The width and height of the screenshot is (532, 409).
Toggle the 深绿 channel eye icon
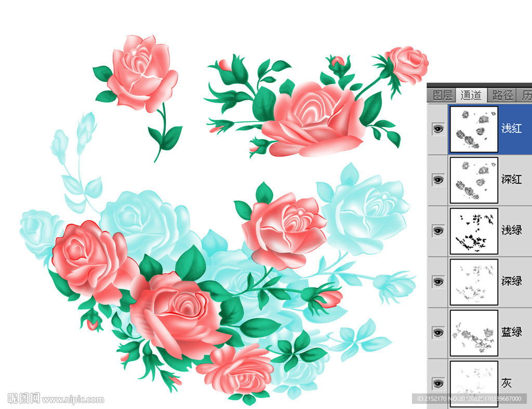pyautogui.click(x=438, y=281)
